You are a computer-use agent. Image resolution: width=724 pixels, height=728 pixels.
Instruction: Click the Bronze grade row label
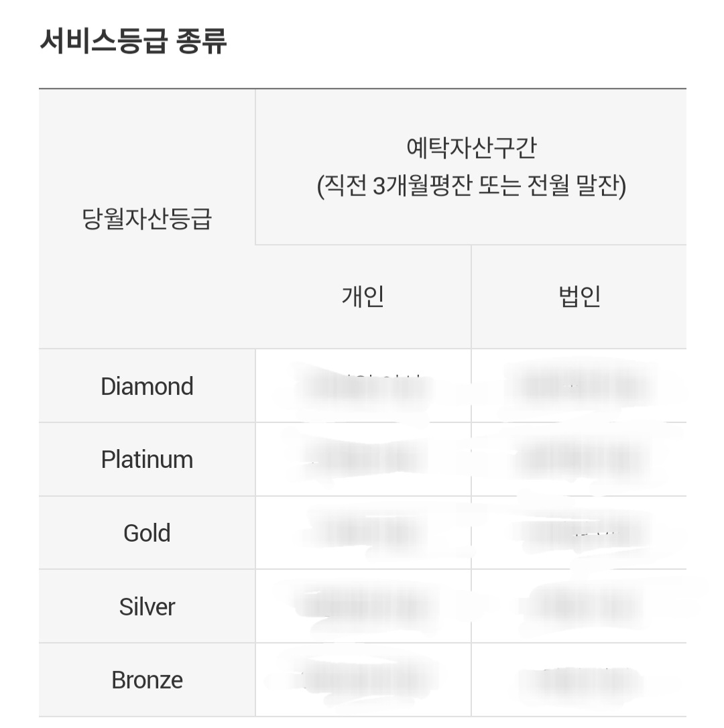click(147, 680)
